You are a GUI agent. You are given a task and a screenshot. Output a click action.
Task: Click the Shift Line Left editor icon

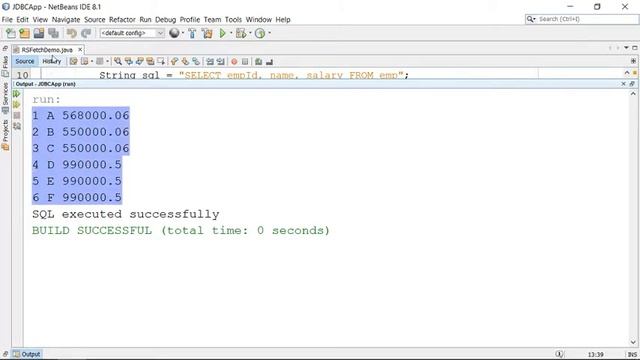tap(210, 62)
